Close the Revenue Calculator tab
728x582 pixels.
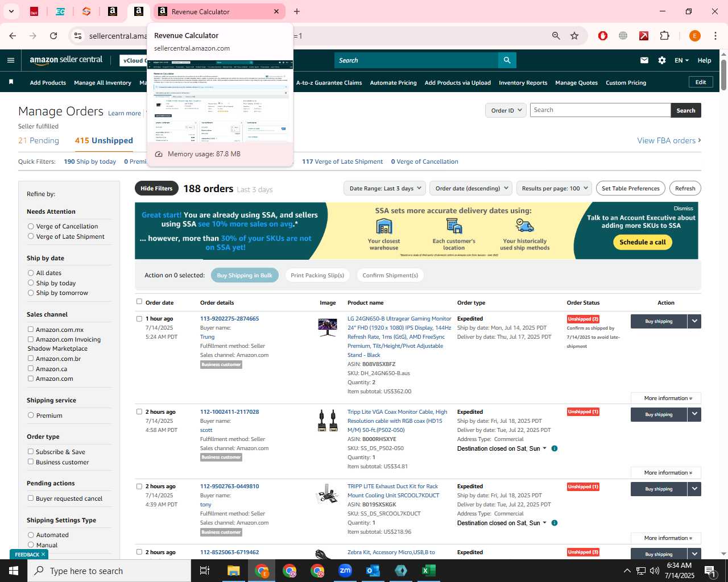276,11
